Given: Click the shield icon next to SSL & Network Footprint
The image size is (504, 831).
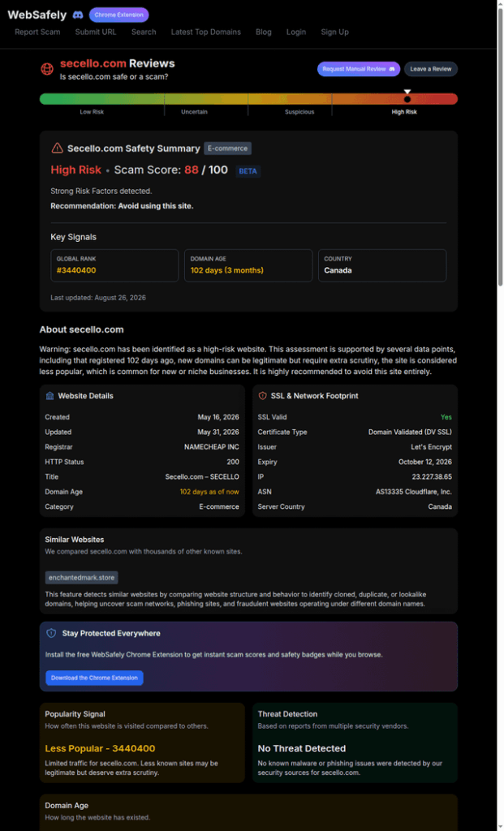Looking at the screenshot, I should [262, 396].
